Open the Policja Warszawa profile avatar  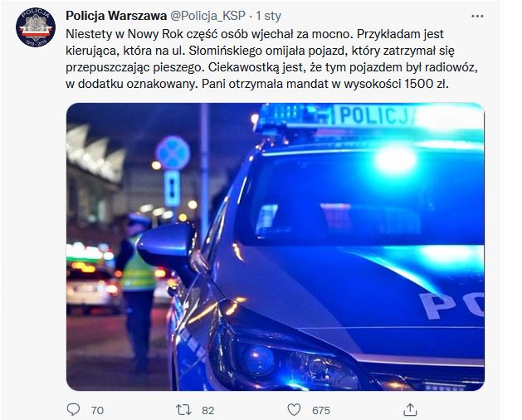(36, 27)
